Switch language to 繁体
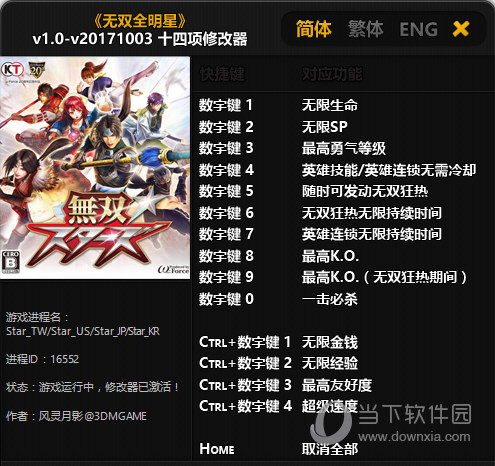Image resolution: width=495 pixels, height=466 pixels. coord(366,29)
